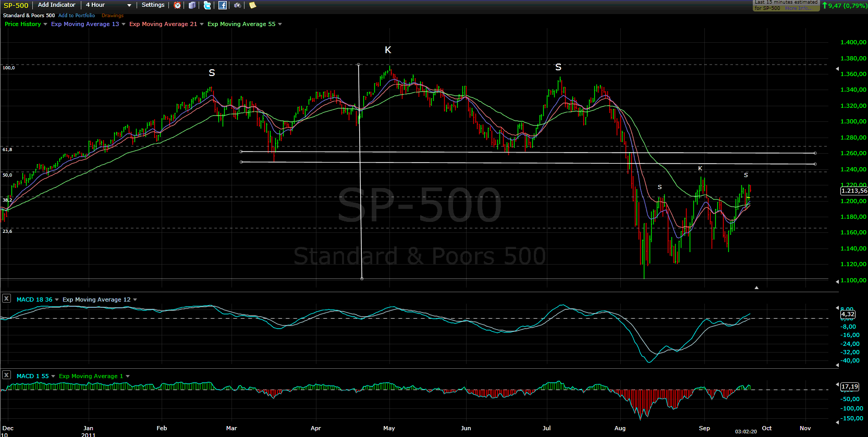Viewport: 868px width, 437px height.
Task: Share chart via Twitter icon
Action: pyautogui.click(x=207, y=5)
